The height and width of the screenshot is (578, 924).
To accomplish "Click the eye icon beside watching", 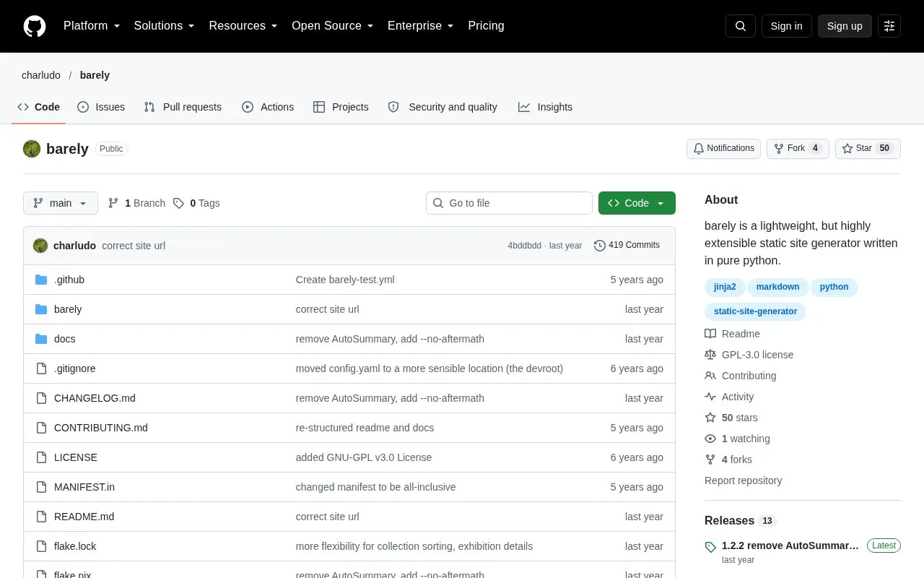I will [710, 439].
